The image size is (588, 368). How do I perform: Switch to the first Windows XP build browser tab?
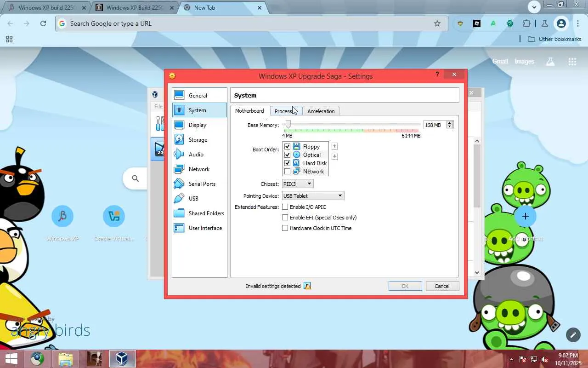click(x=46, y=8)
